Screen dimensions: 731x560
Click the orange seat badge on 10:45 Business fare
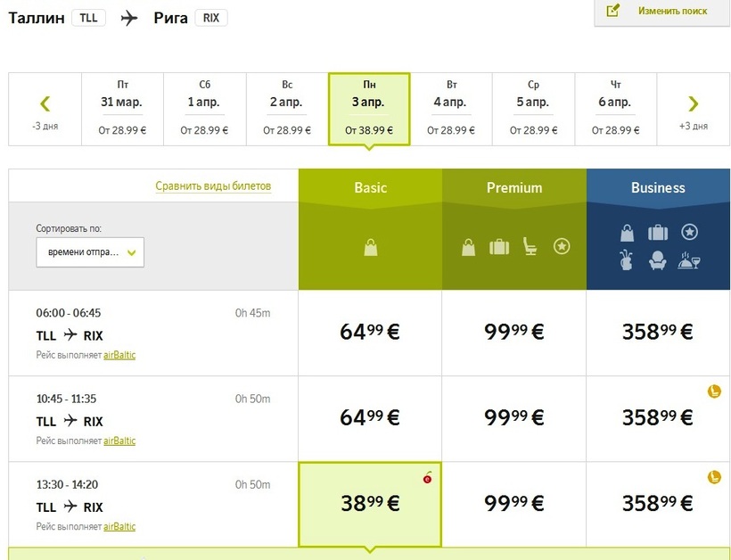click(713, 391)
